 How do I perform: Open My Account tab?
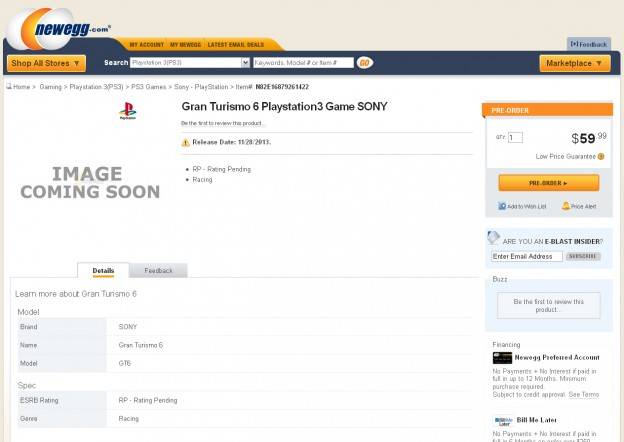147,45
